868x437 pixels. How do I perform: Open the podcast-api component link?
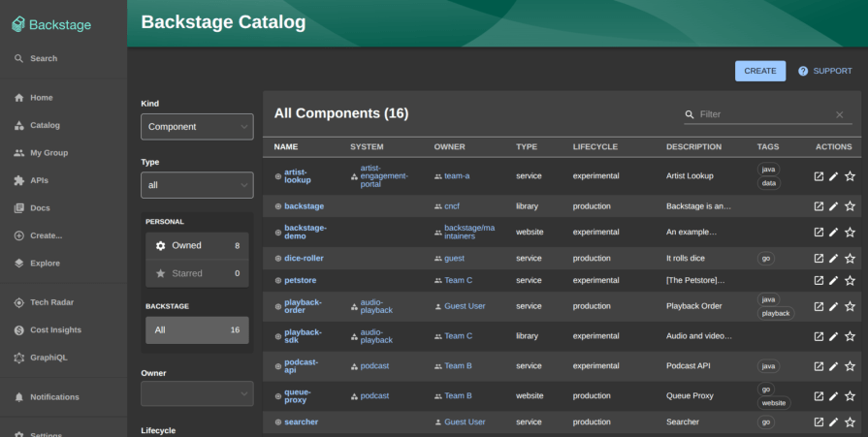pyautogui.click(x=302, y=366)
